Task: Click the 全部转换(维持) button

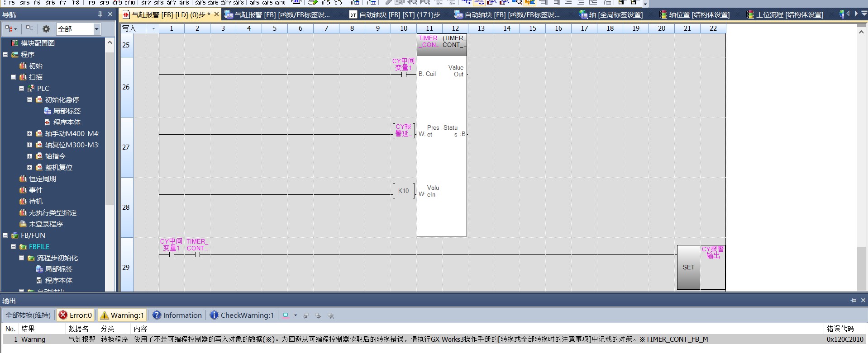Action: [x=28, y=315]
